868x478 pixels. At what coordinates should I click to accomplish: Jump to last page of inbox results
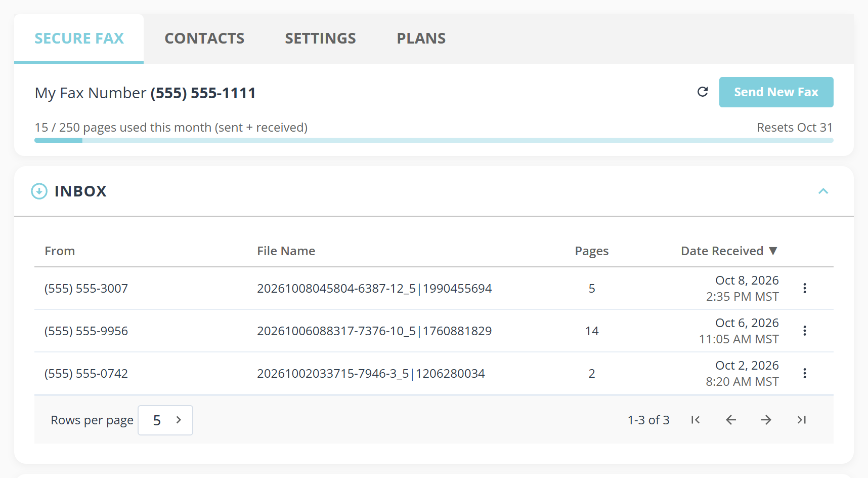(802, 420)
